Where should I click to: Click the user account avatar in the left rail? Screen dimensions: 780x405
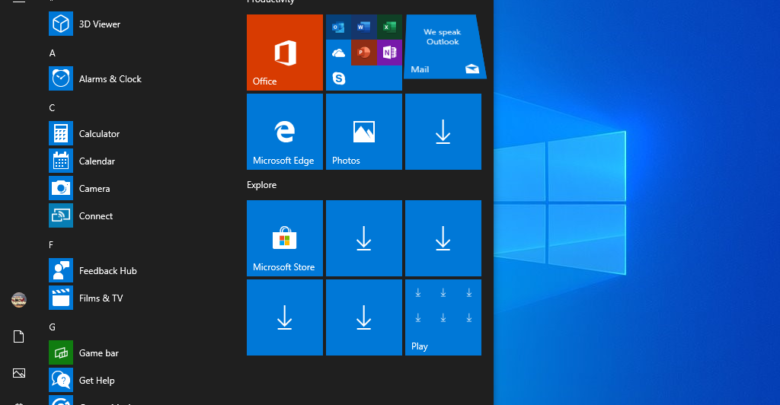(x=19, y=300)
